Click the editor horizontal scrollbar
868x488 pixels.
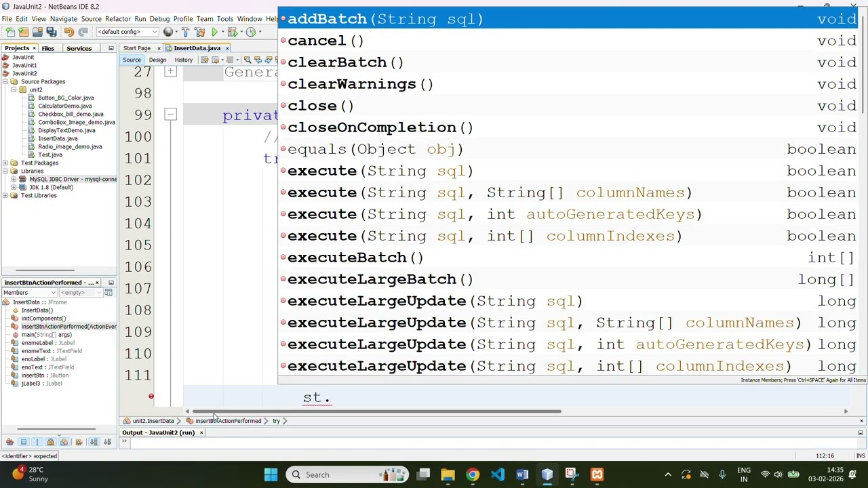tap(376, 411)
